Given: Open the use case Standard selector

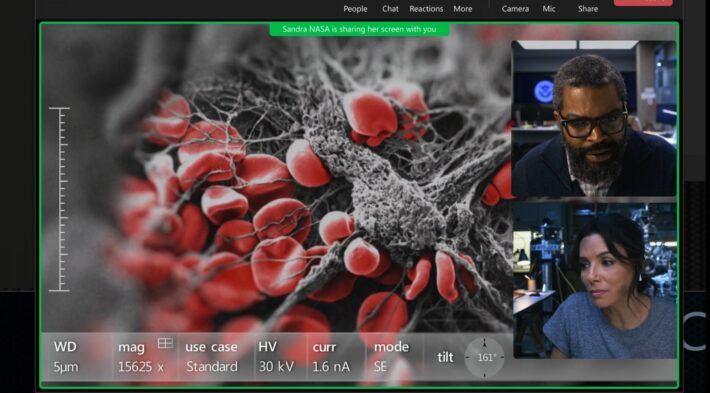Looking at the screenshot, I should pyautogui.click(x=211, y=357).
